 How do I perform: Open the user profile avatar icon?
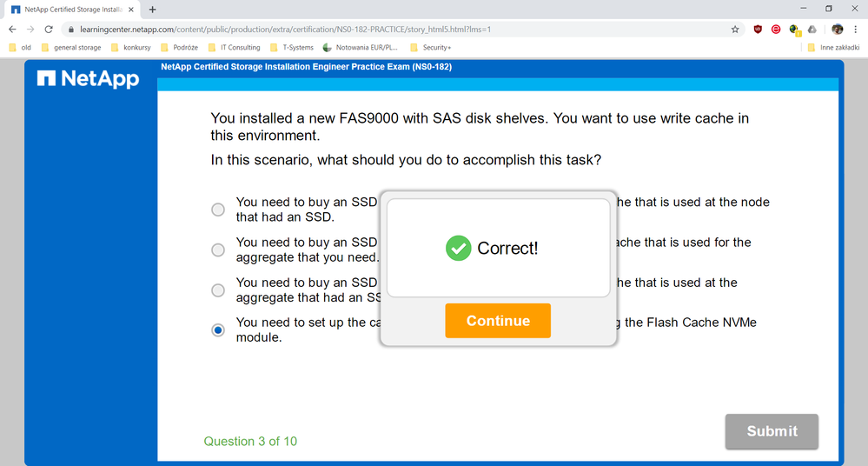click(837, 30)
